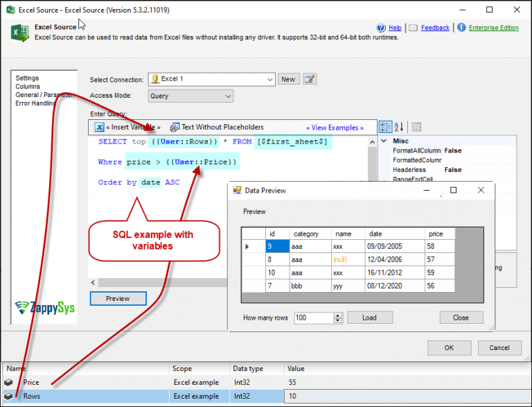The width and height of the screenshot is (532, 407).
Task: Click scroll up arrow in query editor
Action: pyautogui.click(x=372, y=142)
